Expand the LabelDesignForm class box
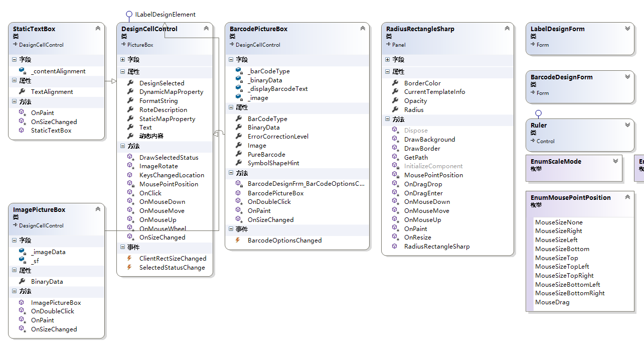644x351 pixels. coord(627,29)
